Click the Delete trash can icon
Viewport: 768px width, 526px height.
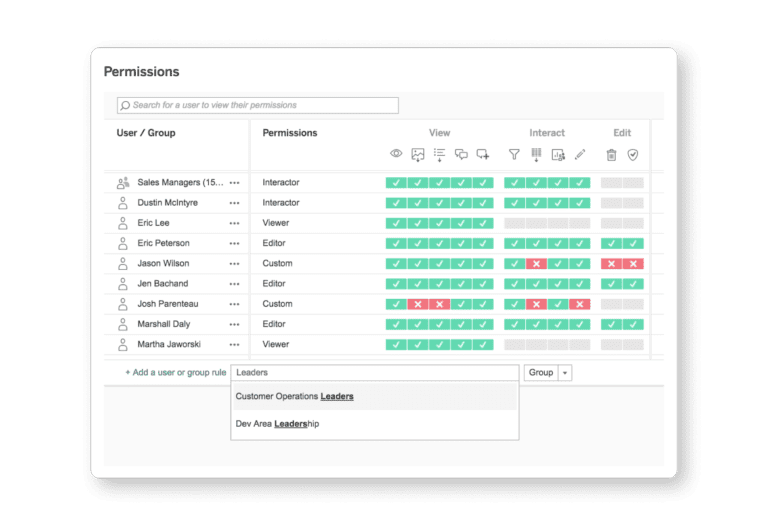(x=611, y=155)
